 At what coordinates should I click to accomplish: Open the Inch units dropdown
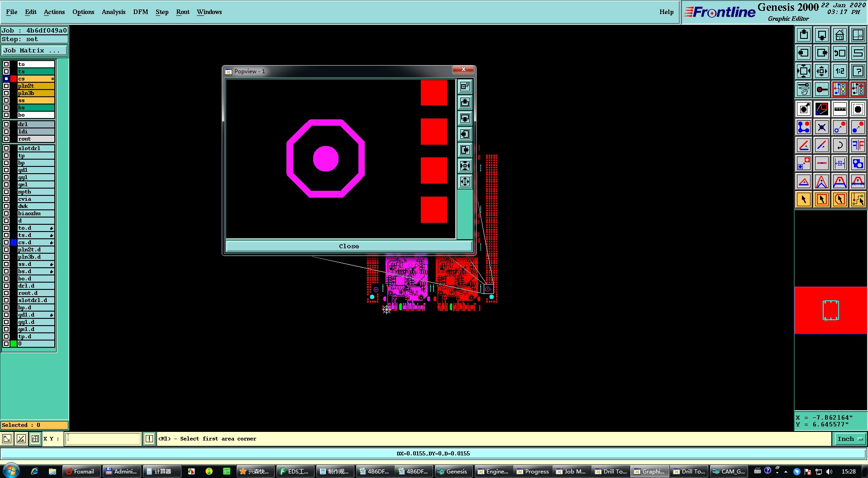pos(849,439)
